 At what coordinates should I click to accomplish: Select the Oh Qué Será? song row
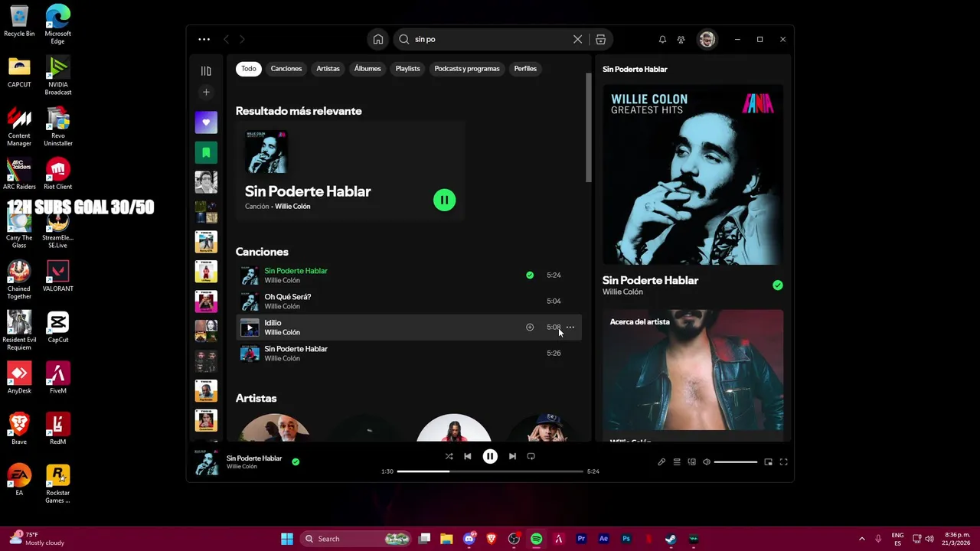pos(409,302)
